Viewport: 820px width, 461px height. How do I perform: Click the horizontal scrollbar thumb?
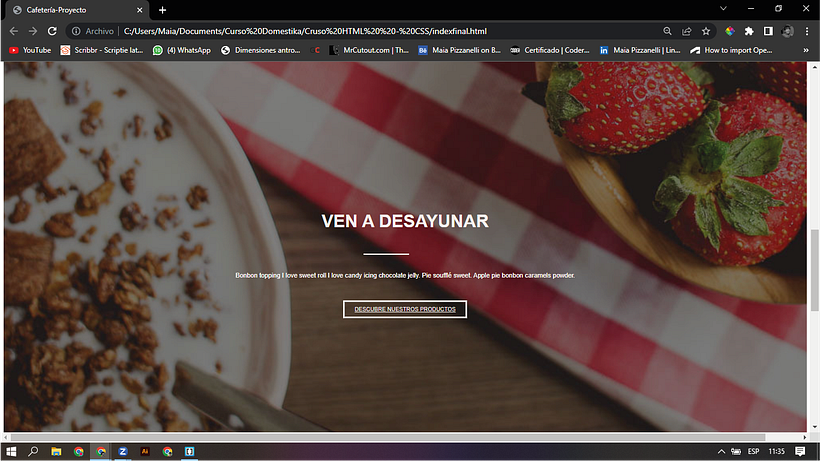coord(388,437)
